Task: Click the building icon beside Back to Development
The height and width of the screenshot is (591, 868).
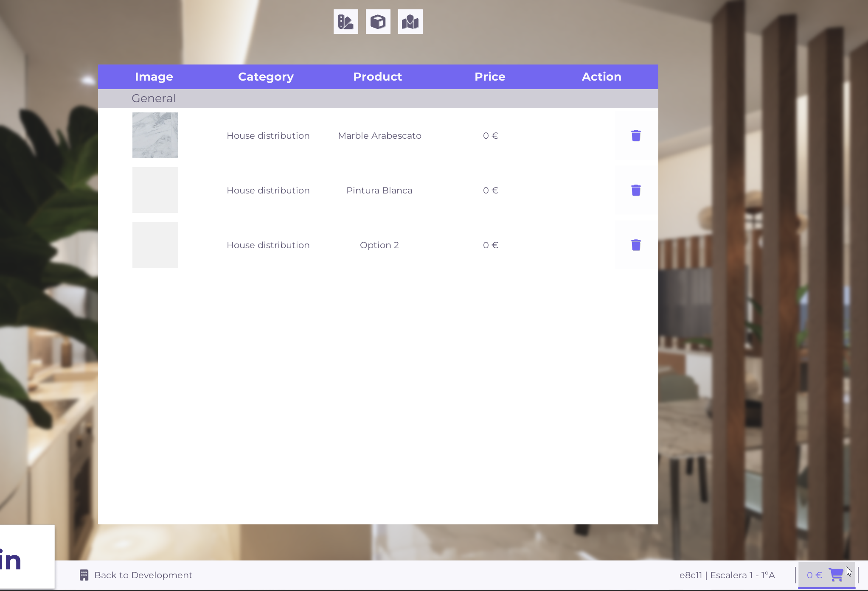Action: pos(84,575)
